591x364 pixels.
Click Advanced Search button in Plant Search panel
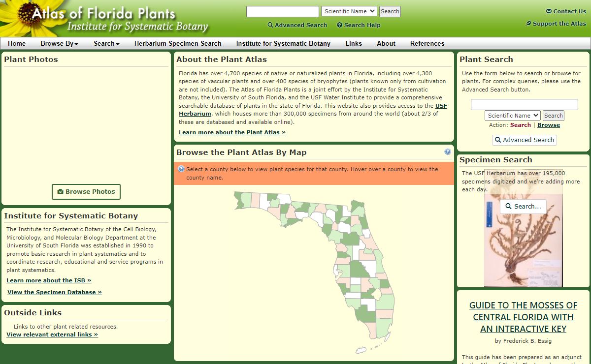point(525,140)
